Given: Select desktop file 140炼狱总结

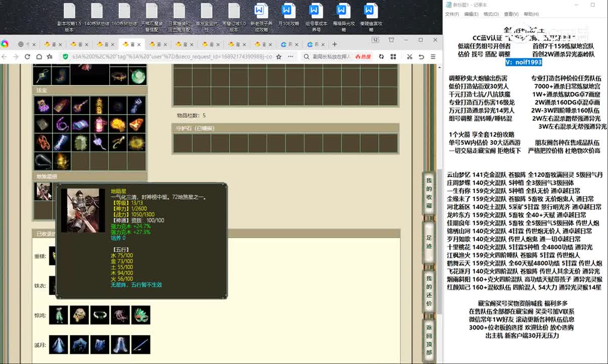Looking at the screenshot, I should click(x=97, y=15).
